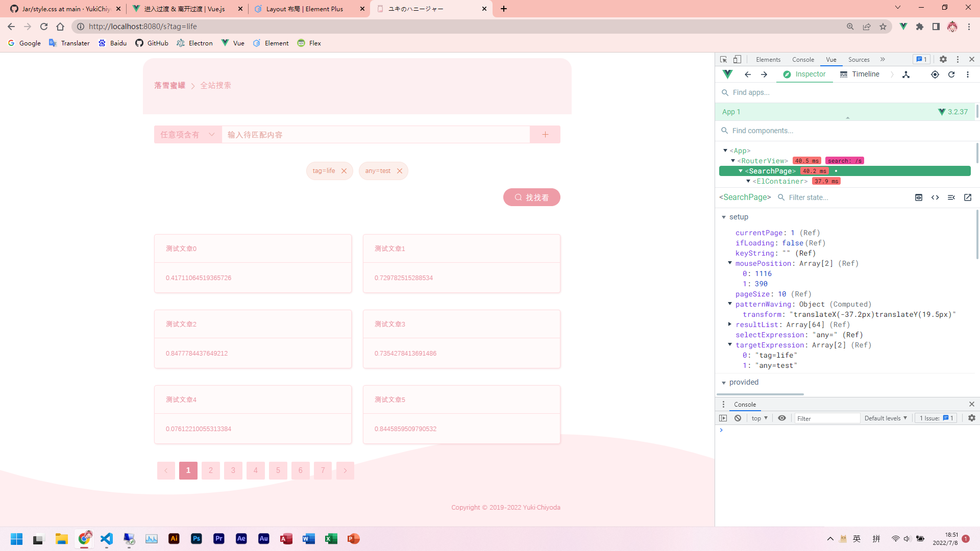Image resolution: width=980 pixels, height=551 pixels.
Task: Click the 找找看 search button
Action: coord(531,197)
